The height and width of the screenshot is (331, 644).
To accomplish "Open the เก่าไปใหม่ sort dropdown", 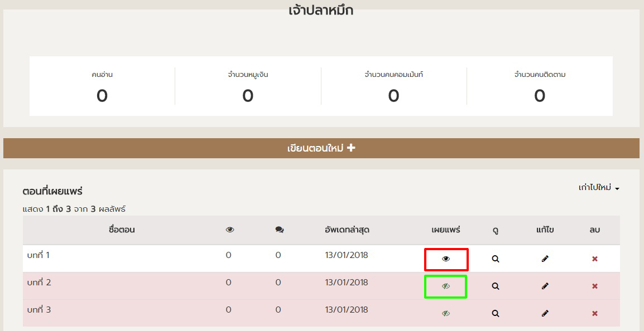I will click(x=599, y=188).
